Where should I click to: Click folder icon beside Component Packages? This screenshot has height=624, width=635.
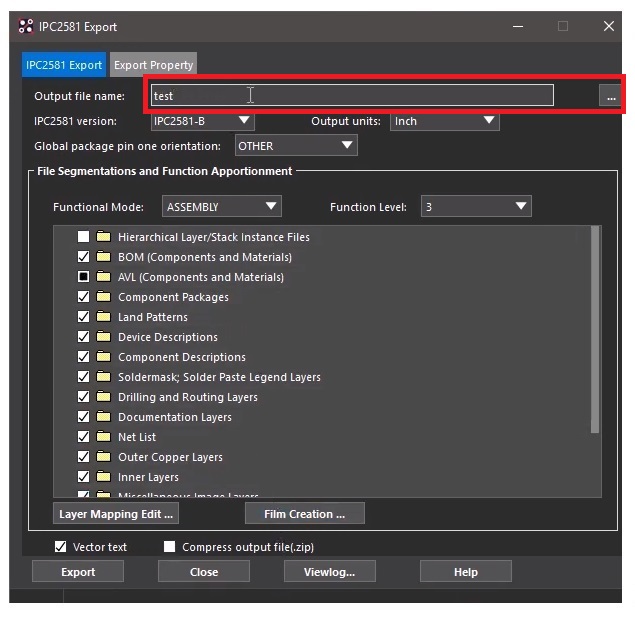[x=103, y=296]
